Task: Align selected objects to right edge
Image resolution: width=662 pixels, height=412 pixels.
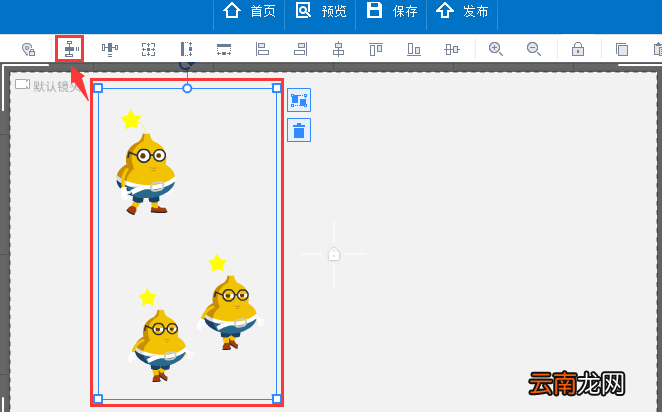Action: [x=301, y=49]
